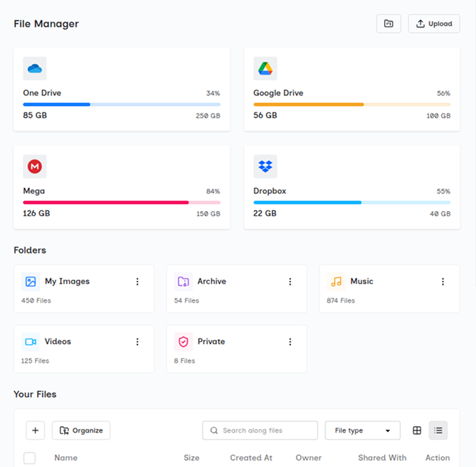Expand three-dot menu on Archive folder
Viewport: 476px width, 467px height.
290,282
